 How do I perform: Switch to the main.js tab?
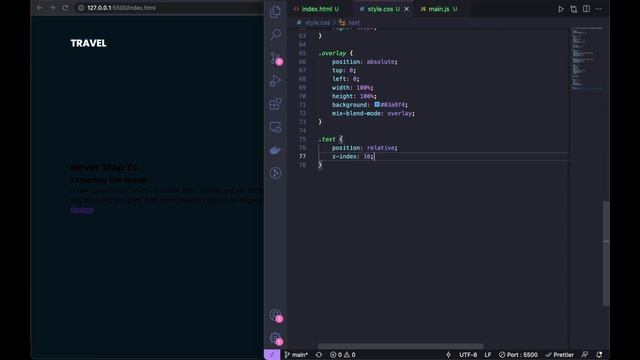pos(439,9)
